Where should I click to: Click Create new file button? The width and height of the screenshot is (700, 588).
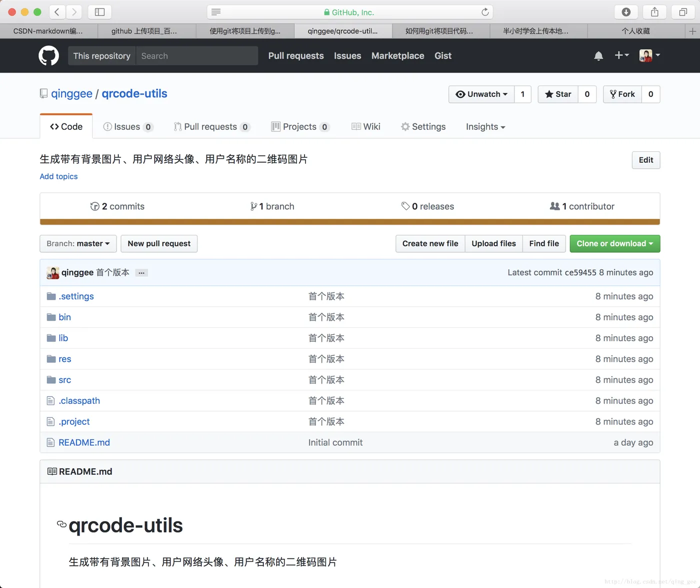(x=430, y=243)
